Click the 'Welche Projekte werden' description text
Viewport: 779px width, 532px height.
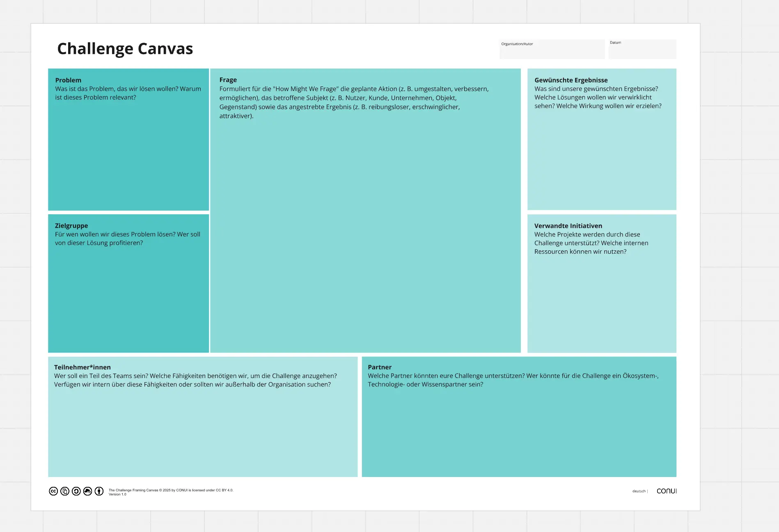[x=591, y=243]
